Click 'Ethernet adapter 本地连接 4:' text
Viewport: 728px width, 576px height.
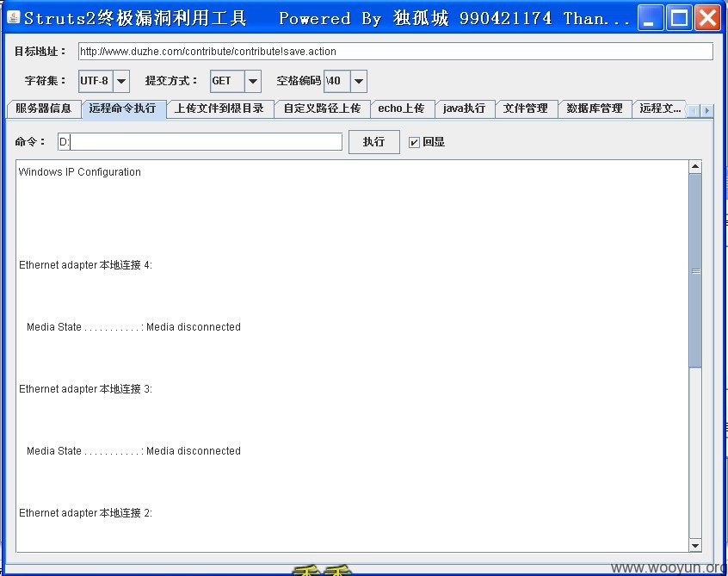(85, 265)
